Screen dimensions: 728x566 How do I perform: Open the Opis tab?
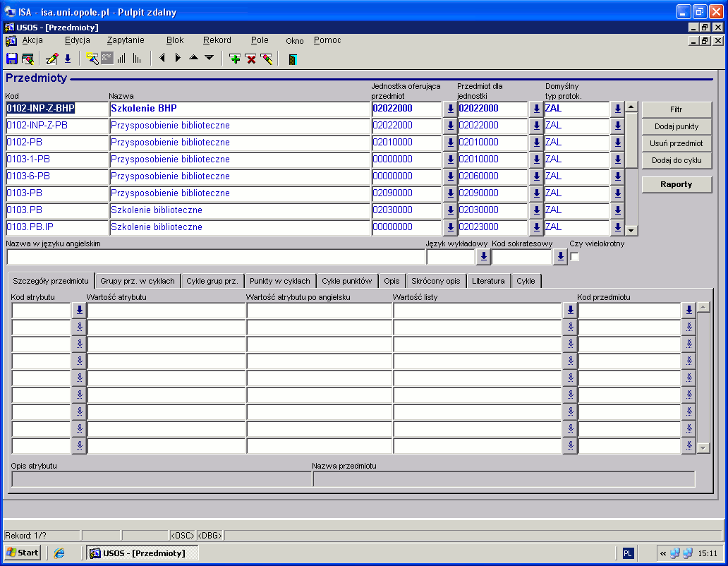pos(392,281)
